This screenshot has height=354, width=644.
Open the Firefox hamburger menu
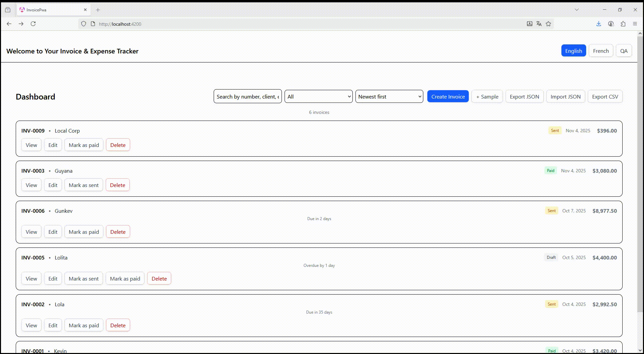635,24
